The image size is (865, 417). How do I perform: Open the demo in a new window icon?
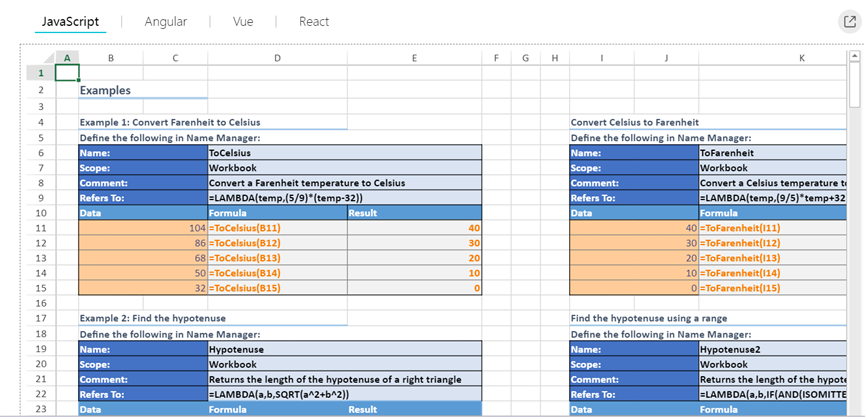[x=848, y=22]
